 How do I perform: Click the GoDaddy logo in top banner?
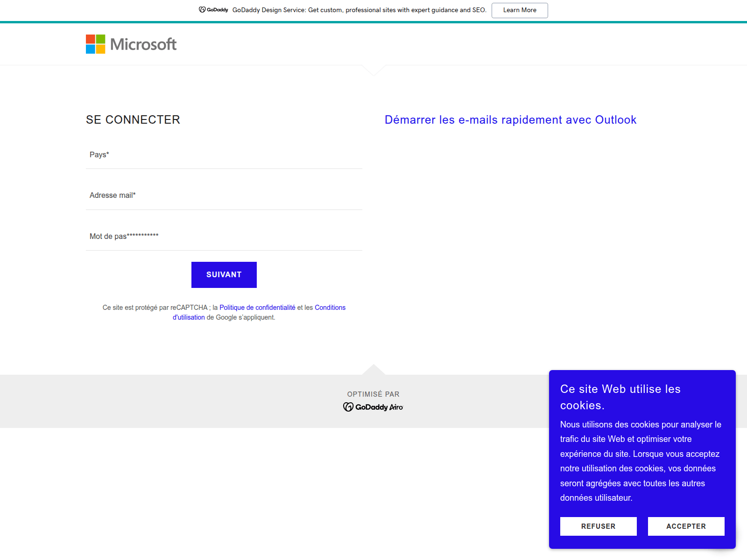[213, 10]
